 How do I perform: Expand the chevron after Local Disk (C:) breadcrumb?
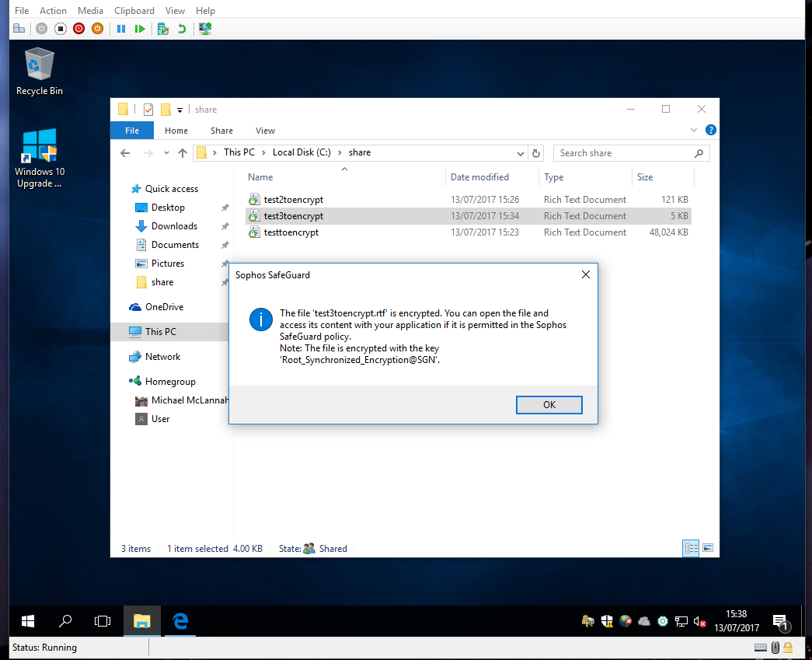(340, 153)
